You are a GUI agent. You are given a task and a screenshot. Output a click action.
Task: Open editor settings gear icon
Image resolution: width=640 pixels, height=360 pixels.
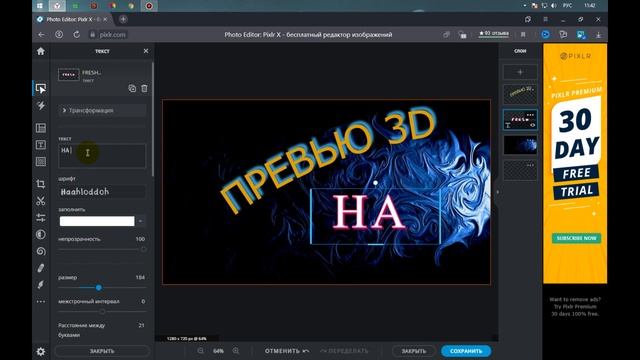click(x=41, y=351)
